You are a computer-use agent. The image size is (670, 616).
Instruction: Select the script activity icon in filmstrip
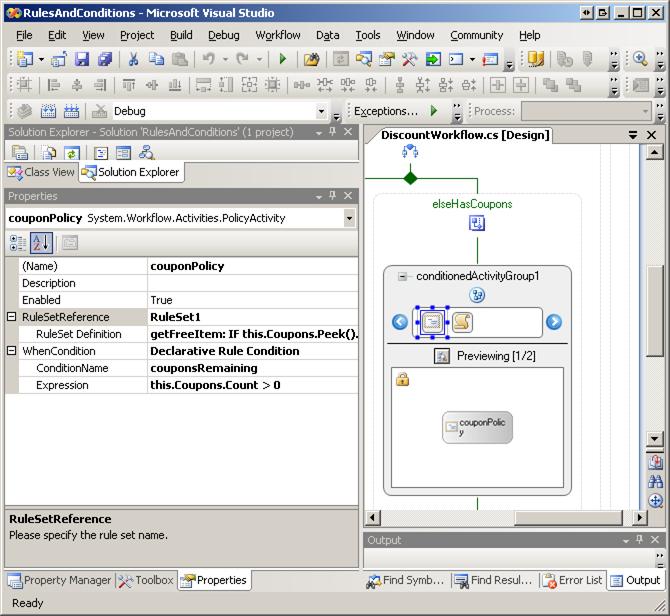coord(461,322)
